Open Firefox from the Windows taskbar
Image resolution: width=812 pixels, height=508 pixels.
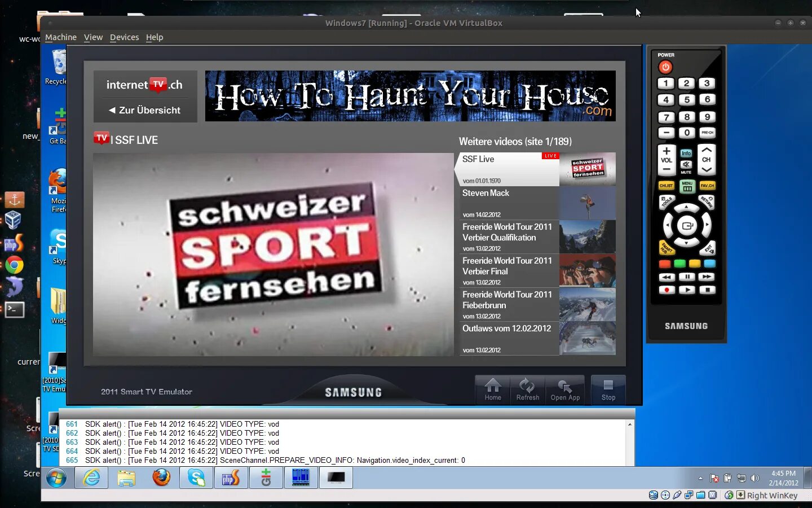click(x=161, y=478)
